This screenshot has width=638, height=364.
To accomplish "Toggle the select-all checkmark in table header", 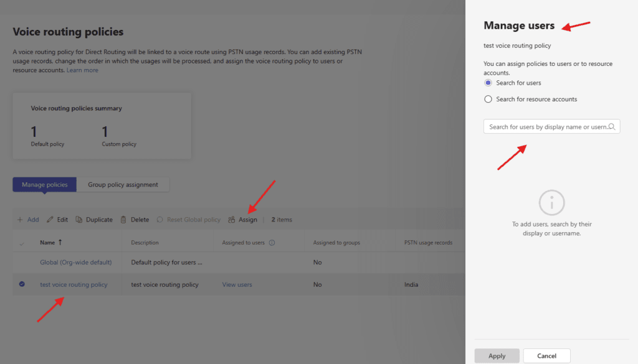I will (x=22, y=243).
